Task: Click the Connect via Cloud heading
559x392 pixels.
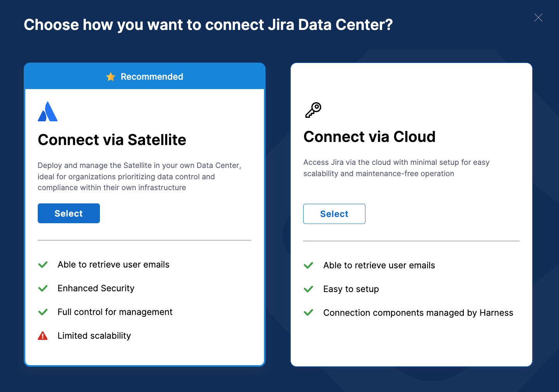Action: point(369,137)
